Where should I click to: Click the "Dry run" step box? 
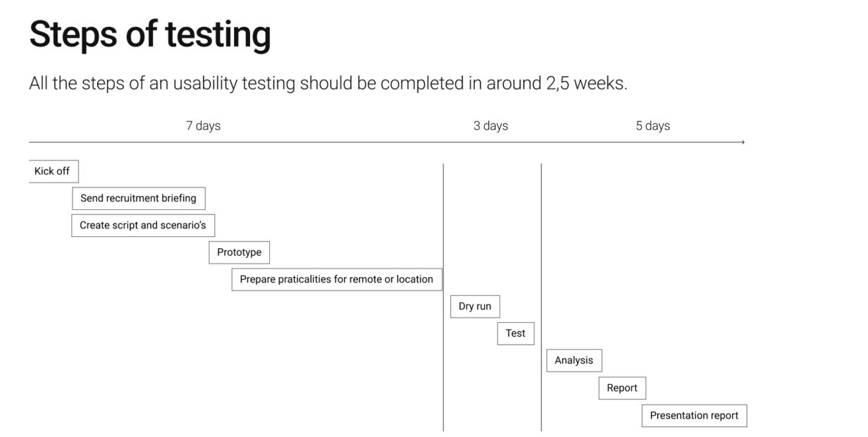point(475,307)
